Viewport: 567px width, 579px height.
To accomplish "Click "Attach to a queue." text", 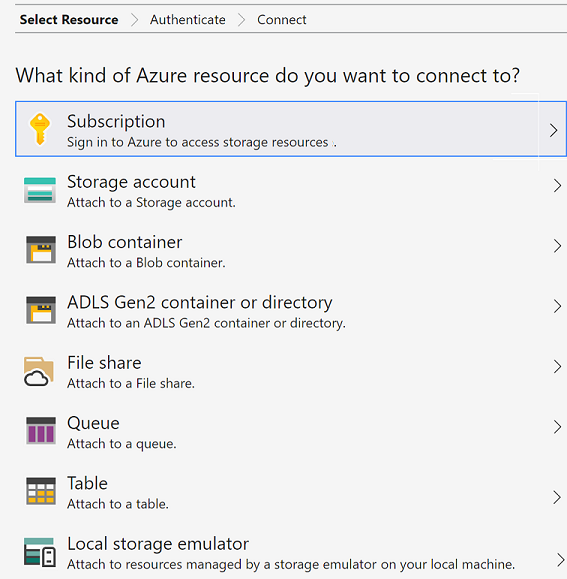I will [x=121, y=444].
